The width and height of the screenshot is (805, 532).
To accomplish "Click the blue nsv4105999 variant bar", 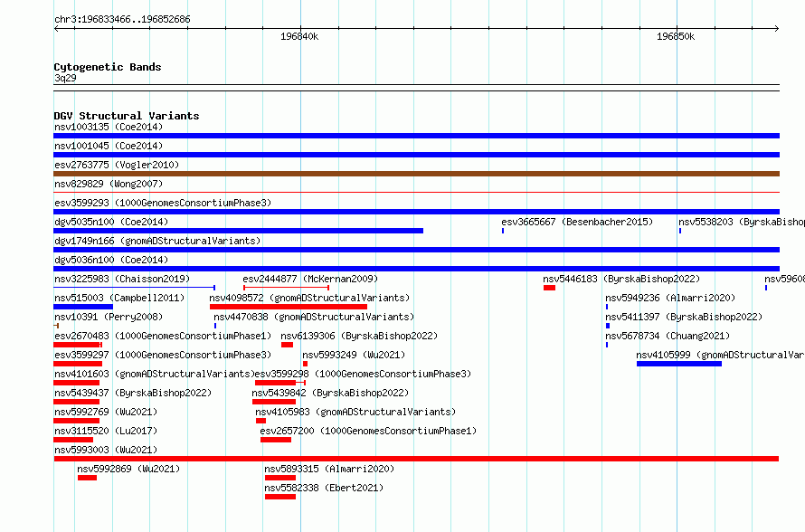I will pos(679,364).
